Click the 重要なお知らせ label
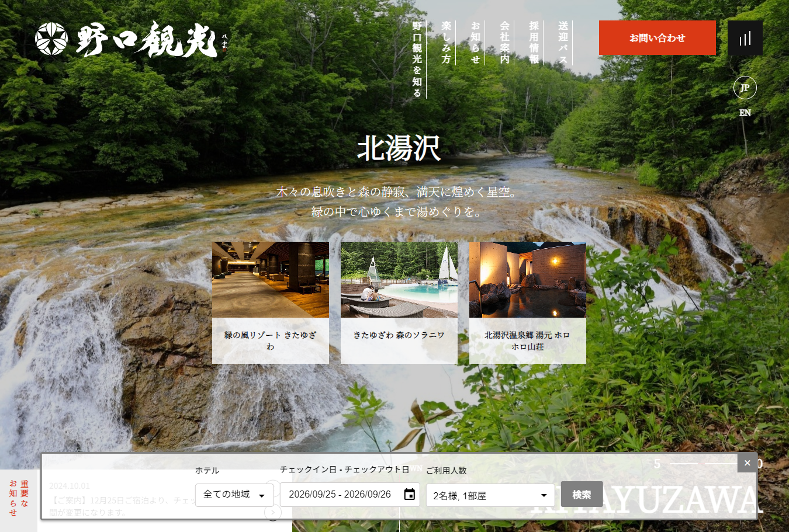789x532 pixels. tap(19, 498)
